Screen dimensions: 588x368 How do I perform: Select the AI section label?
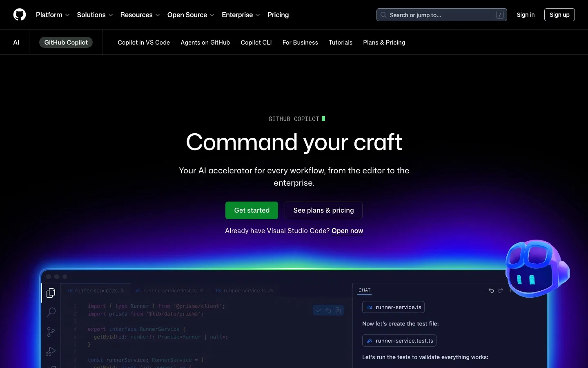[16, 42]
